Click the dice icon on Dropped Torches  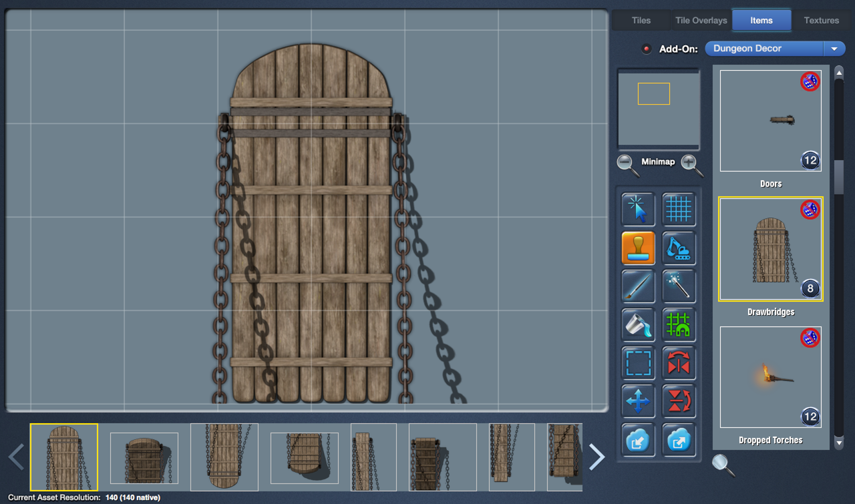coord(810,338)
